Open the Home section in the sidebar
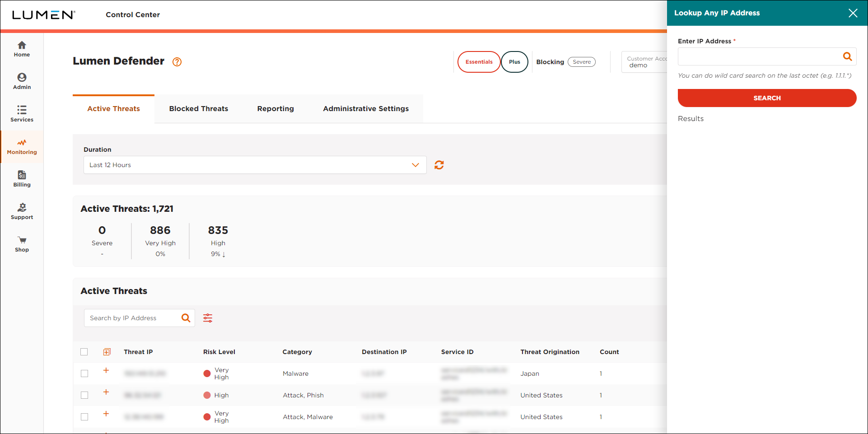The height and width of the screenshot is (434, 868). (x=22, y=49)
